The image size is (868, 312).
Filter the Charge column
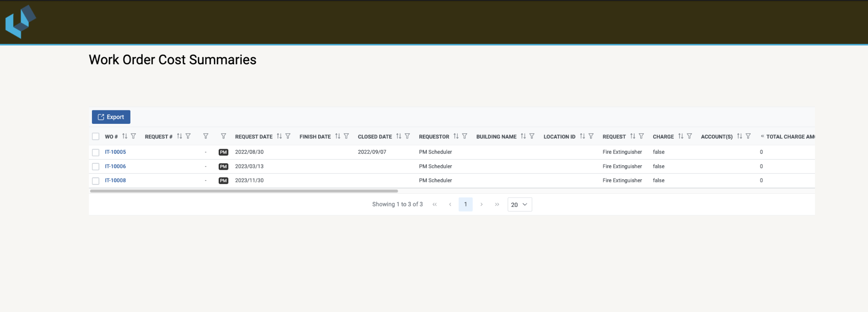(x=689, y=136)
